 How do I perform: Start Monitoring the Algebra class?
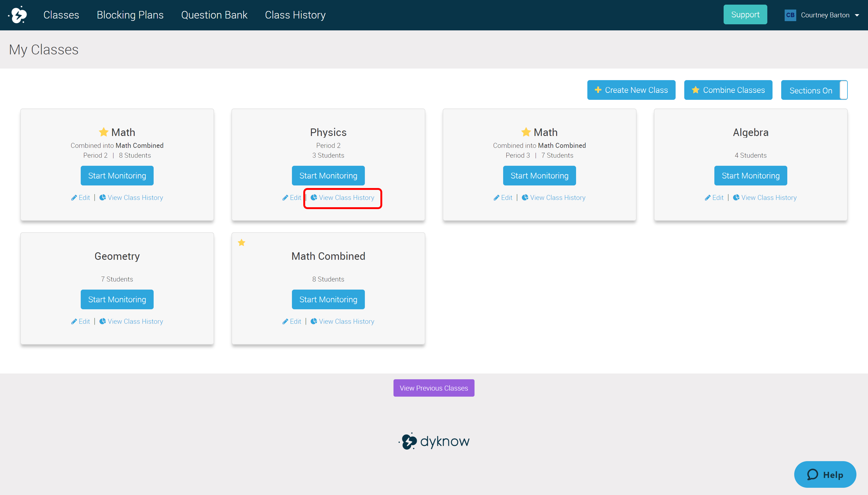(750, 175)
